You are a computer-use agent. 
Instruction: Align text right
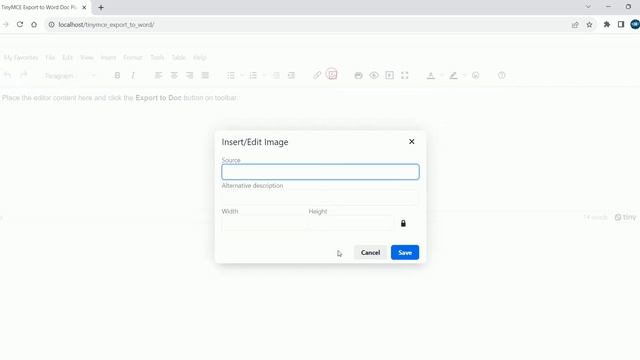(x=190, y=76)
